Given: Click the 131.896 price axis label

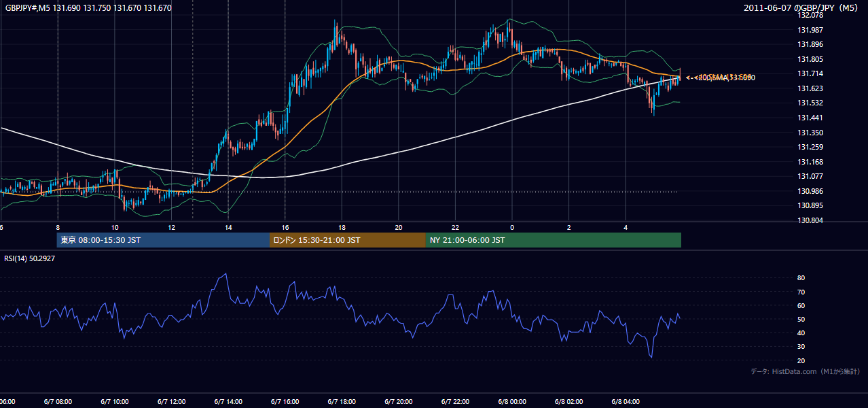Looking at the screenshot, I should [x=811, y=45].
